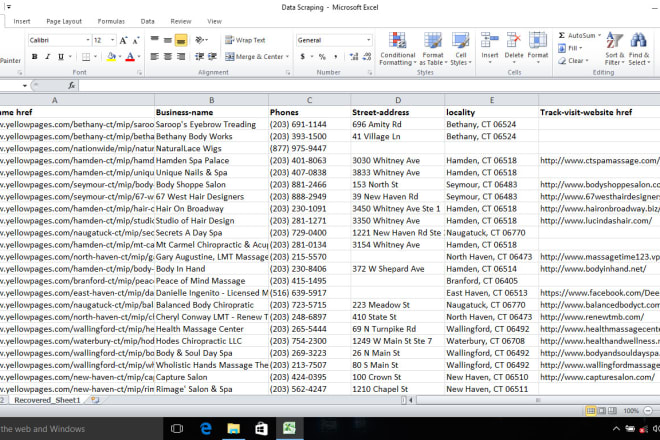Open Sort & Filter

tap(615, 49)
